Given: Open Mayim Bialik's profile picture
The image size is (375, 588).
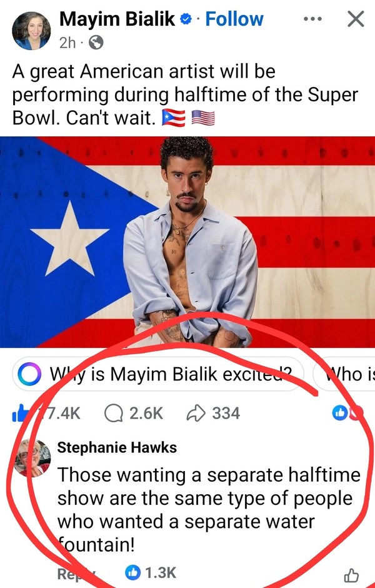Looking at the screenshot, I should [31, 31].
